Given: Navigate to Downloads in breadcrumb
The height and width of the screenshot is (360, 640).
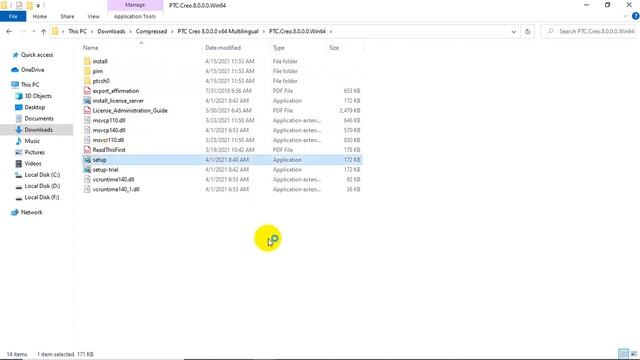Looking at the screenshot, I should click(x=111, y=31).
